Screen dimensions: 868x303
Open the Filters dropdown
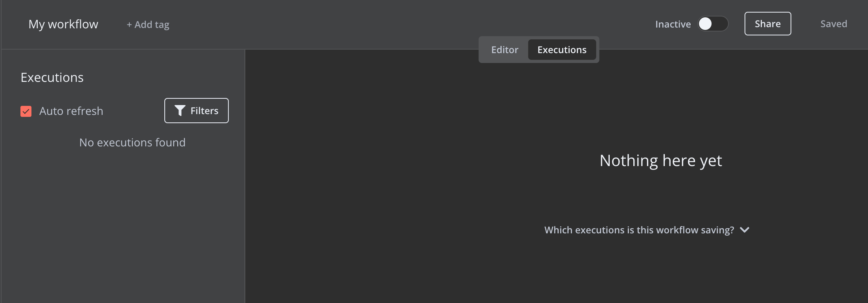coord(197,111)
